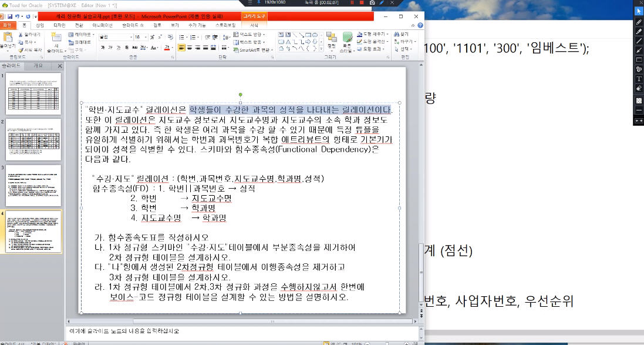Select the oval shape in shapes gallery
The width and height of the screenshot is (644, 345).
coord(314,35)
